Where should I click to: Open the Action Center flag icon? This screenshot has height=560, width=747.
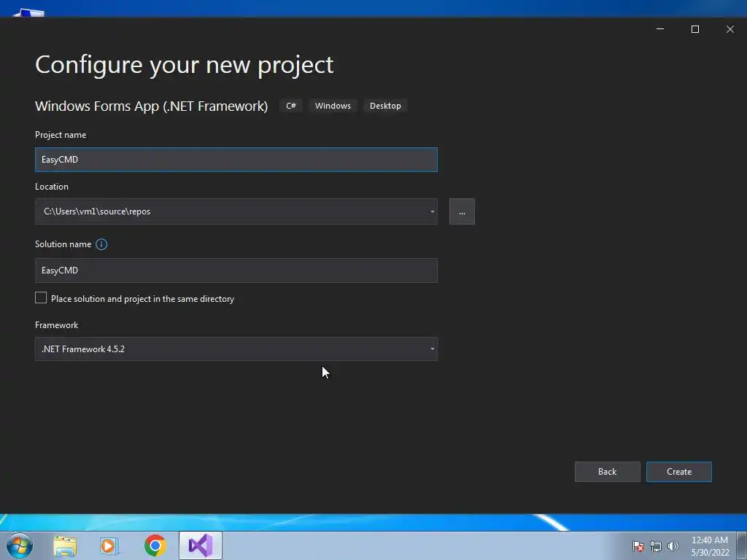click(x=638, y=546)
